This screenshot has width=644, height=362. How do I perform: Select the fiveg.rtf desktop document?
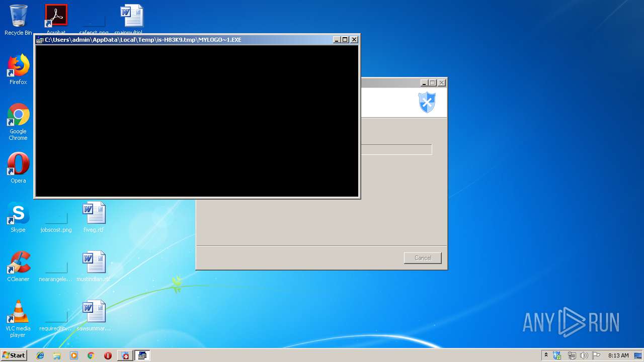[x=94, y=217]
